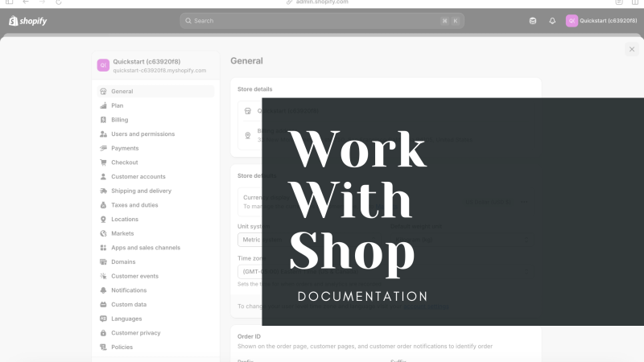Focus the top Search field

coord(322,21)
